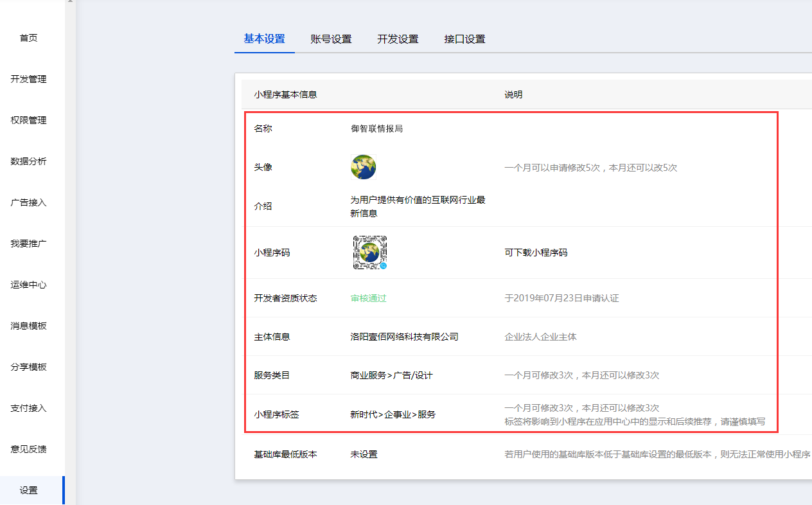Select 广告接入 in the sidebar
Viewport: 812px width, 505px height.
28,202
